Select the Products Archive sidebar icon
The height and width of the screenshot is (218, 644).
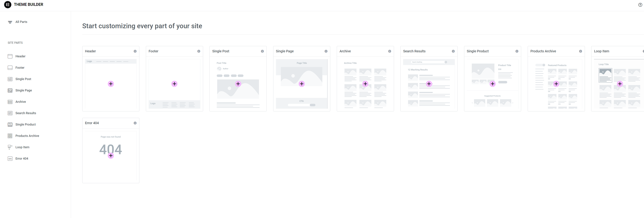10,136
